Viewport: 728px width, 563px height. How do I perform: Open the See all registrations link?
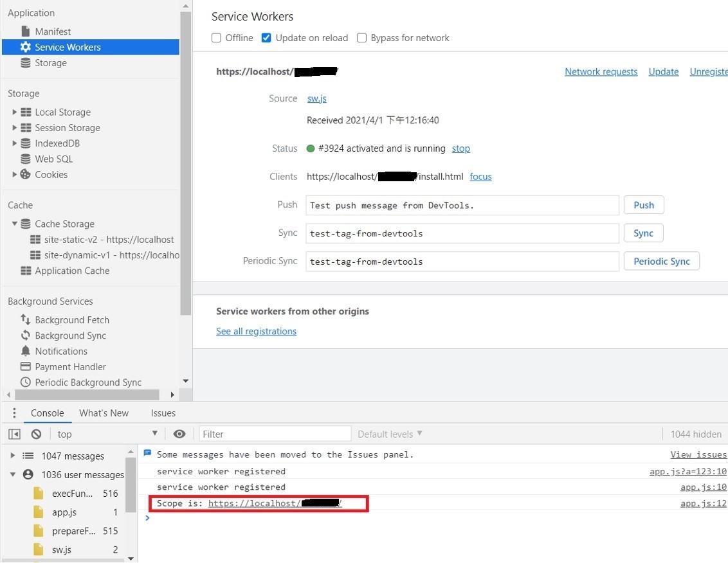256,331
